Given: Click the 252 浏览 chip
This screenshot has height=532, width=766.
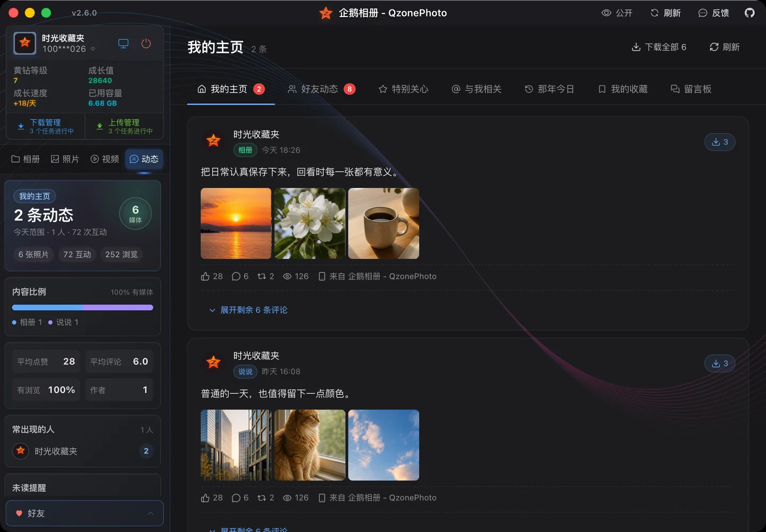Looking at the screenshot, I should pos(121,254).
